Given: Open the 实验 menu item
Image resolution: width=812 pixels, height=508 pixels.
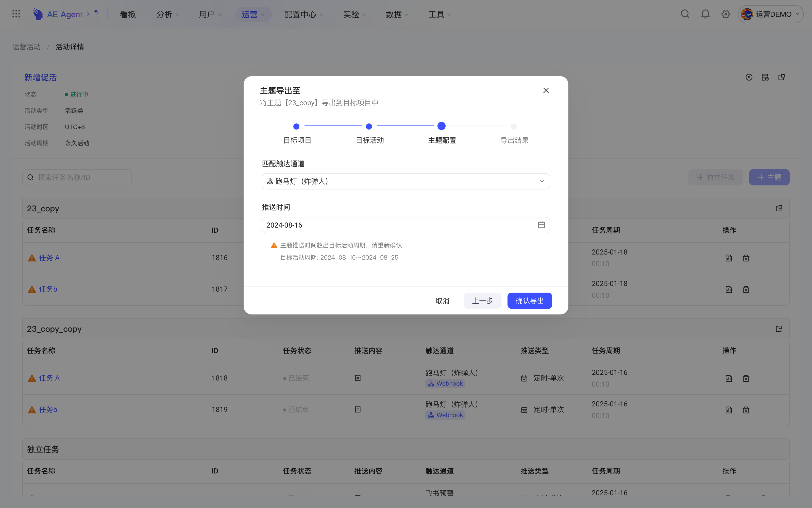Looking at the screenshot, I should (x=354, y=14).
